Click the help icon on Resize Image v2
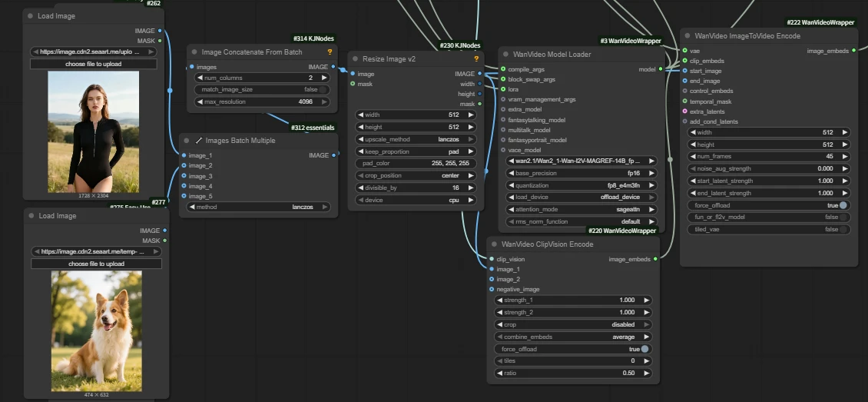The height and width of the screenshot is (402, 868). (476, 59)
